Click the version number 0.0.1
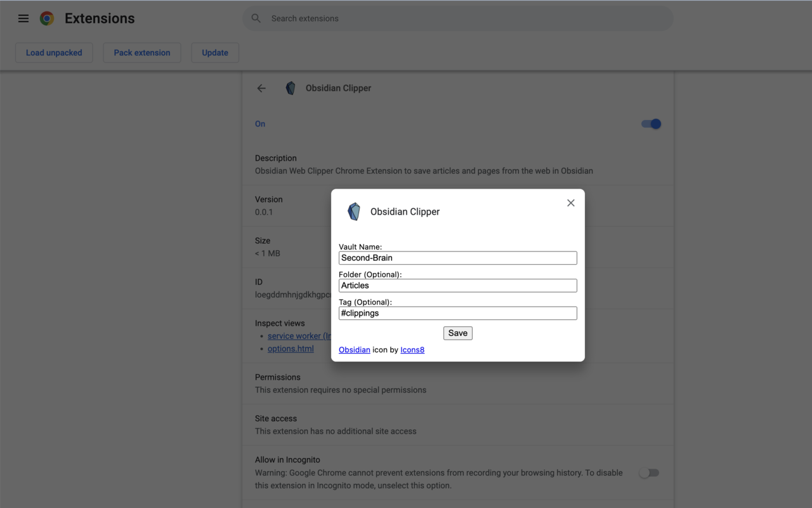 264,212
